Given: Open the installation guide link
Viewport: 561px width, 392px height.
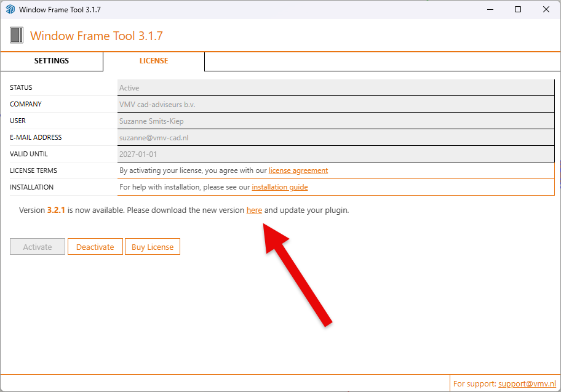Looking at the screenshot, I should click(280, 187).
